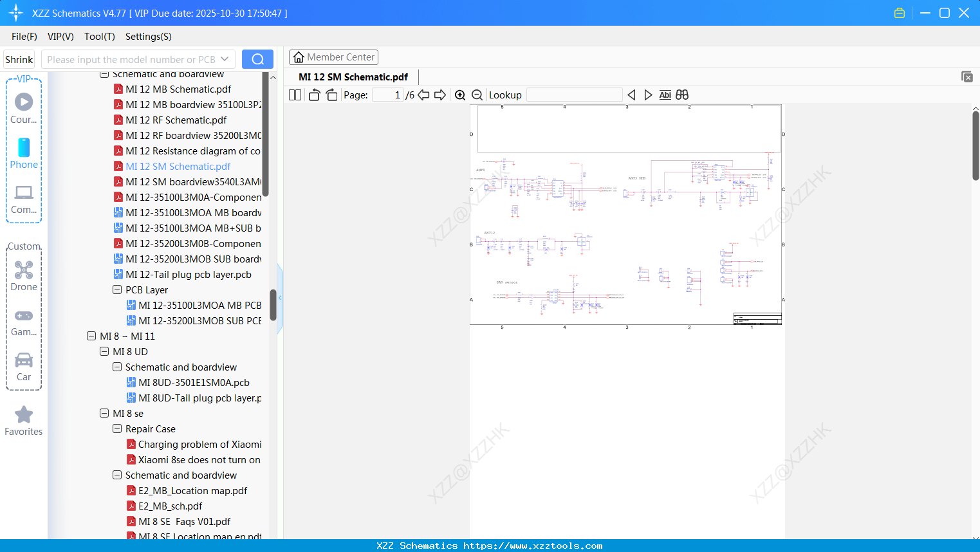The image size is (980, 552).
Task: Collapse the Repair Case folder
Action: tap(117, 428)
